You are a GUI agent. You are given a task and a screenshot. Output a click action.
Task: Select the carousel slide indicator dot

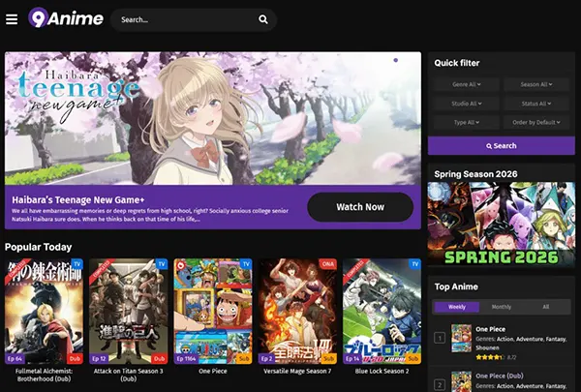(x=396, y=60)
